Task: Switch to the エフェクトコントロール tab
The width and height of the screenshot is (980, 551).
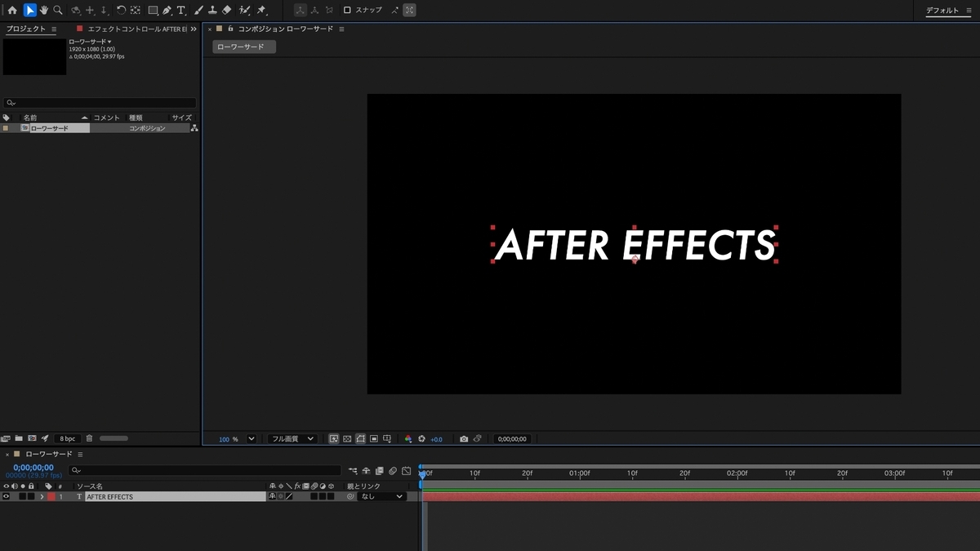Action: (x=137, y=29)
